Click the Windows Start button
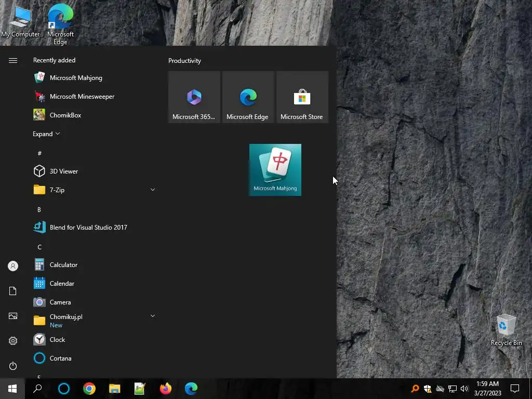Viewport: 532px width, 399px height. [12, 389]
